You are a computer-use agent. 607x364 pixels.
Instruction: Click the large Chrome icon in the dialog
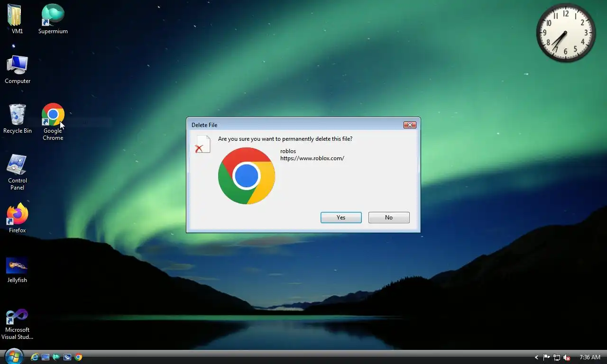click(247, 176)
